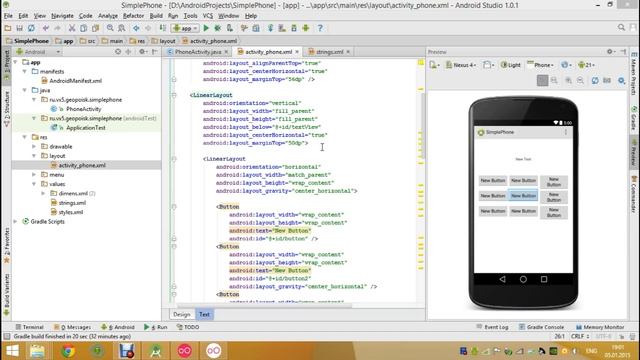This screenshot has height=360, width=640.
Task: Open the Gradle Console panel
Action: tap(541, 327)
